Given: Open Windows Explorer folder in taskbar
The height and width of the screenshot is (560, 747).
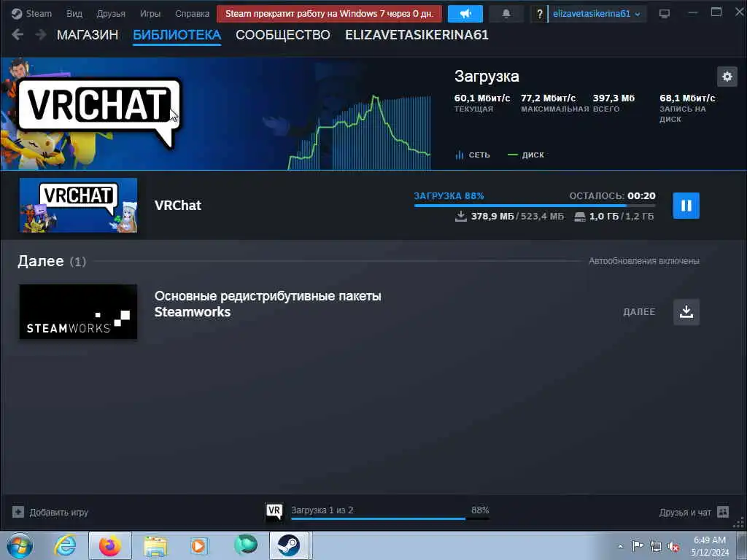Looking at the screenshot, I should pos(156,545).
